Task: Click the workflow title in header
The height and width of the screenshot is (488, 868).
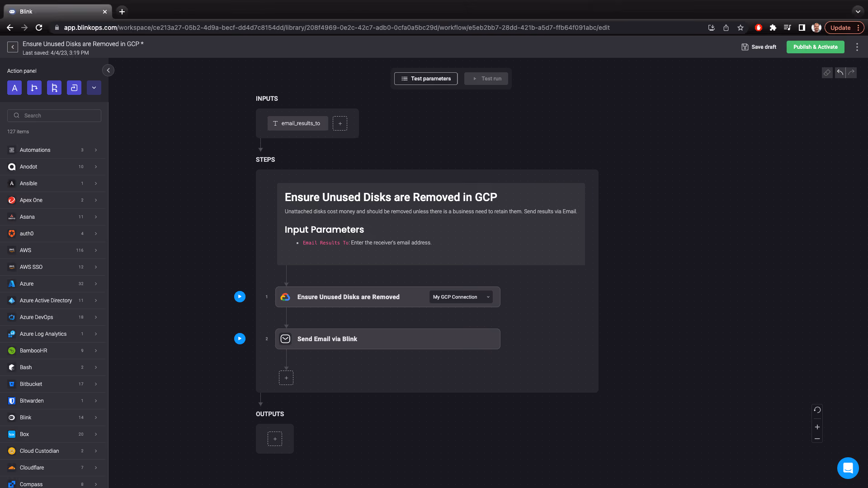Action: click(83, 44)
